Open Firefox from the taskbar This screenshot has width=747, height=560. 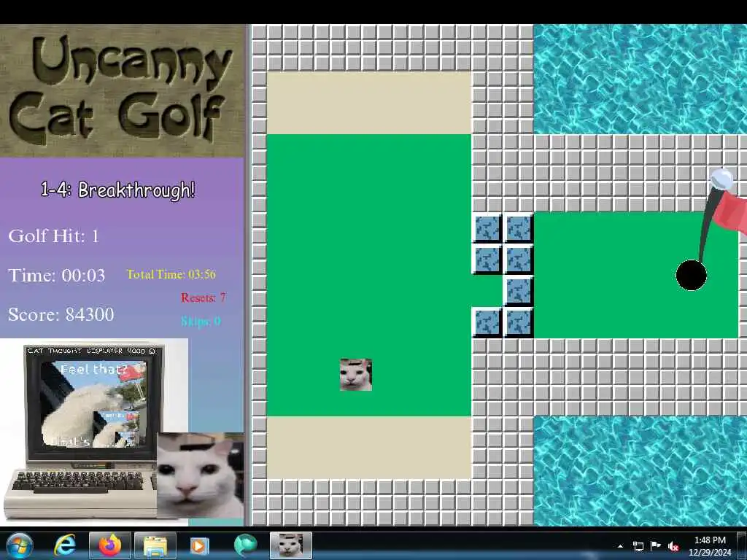pyautogui.click(x=110, y=545)
